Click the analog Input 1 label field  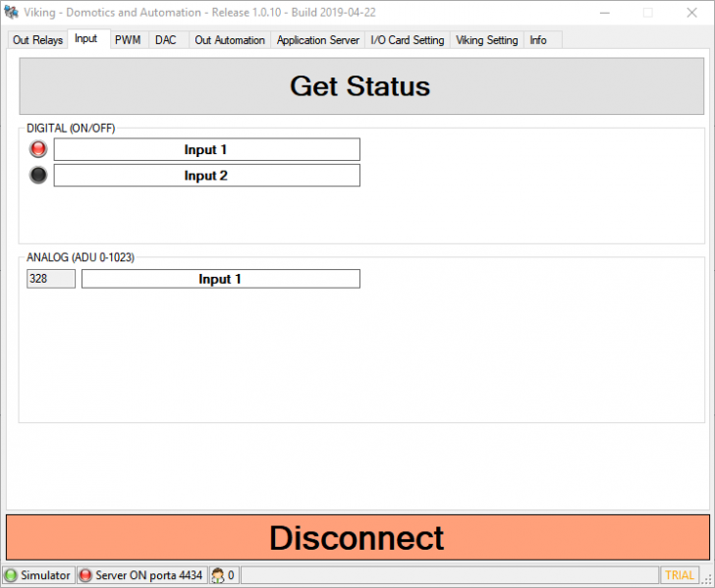[221, 279]
